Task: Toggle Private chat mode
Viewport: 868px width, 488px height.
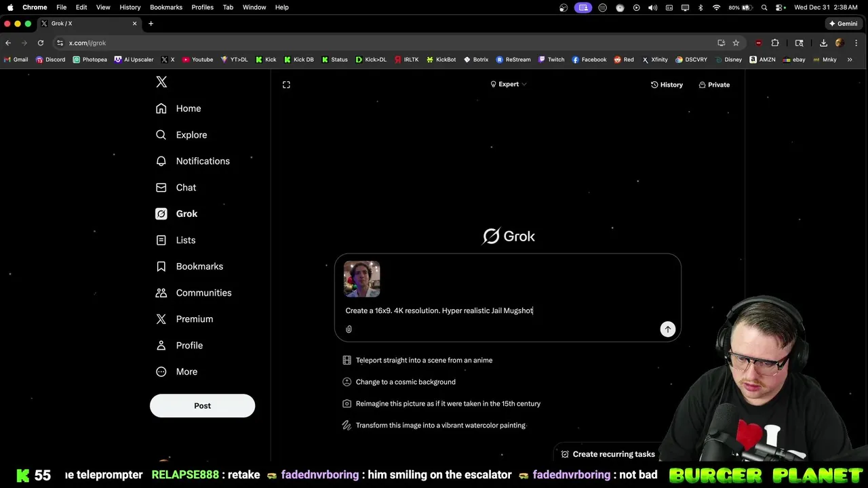Action: click(714, 85)
